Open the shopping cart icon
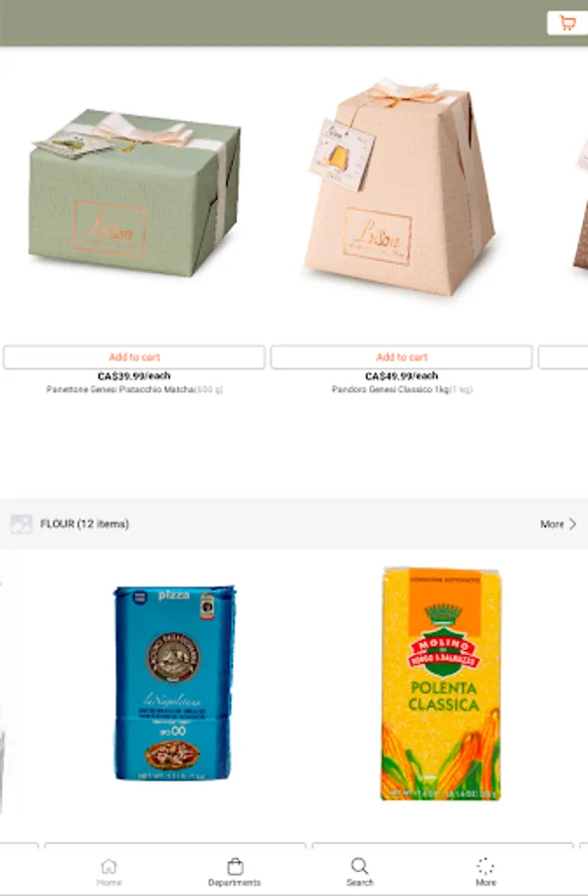Screen dimensions: 588x896 (567, 23)
